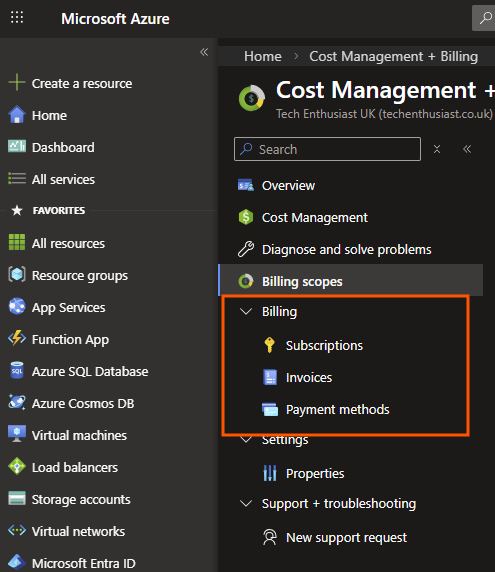The width and height of the screenshot is (495, 572).
Task: Click the Subscriptions key icon
Action: click(270, 345)
